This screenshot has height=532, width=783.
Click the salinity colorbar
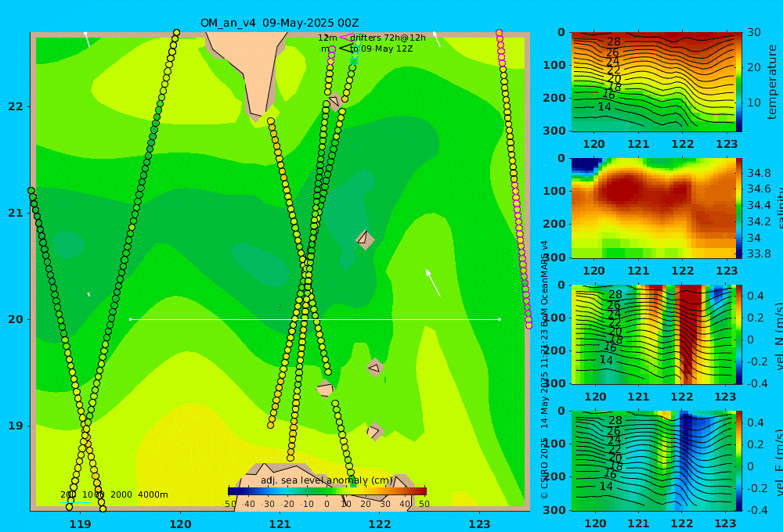(738, 208)
